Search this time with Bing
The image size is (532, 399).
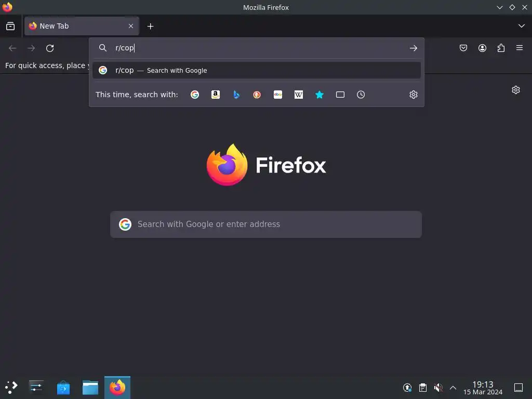[x=236, y=95]
